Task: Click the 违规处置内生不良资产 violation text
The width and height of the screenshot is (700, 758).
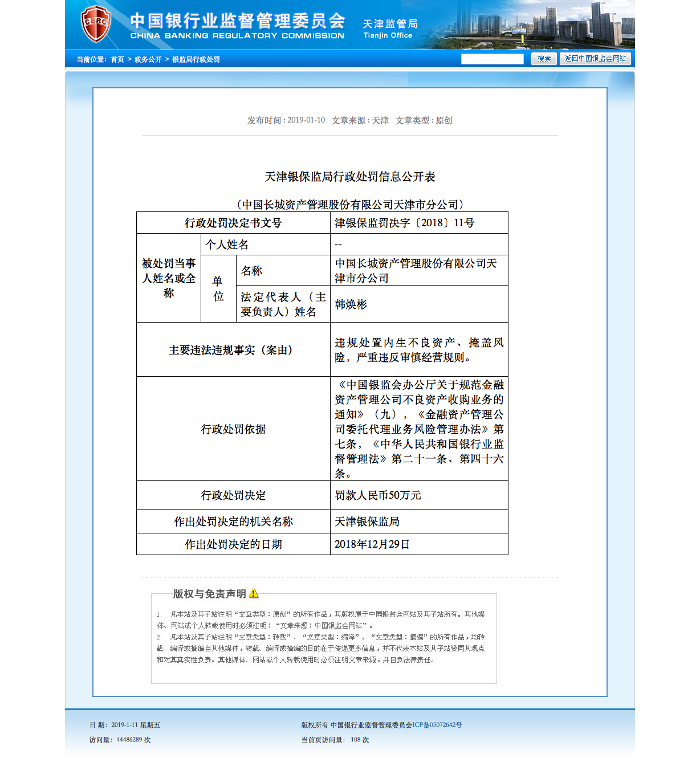Action: (419, 350)
